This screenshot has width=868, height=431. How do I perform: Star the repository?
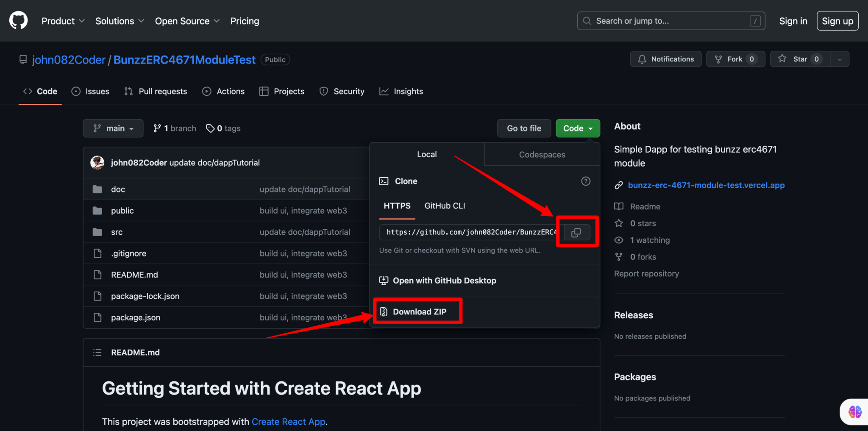coord(800,59)
